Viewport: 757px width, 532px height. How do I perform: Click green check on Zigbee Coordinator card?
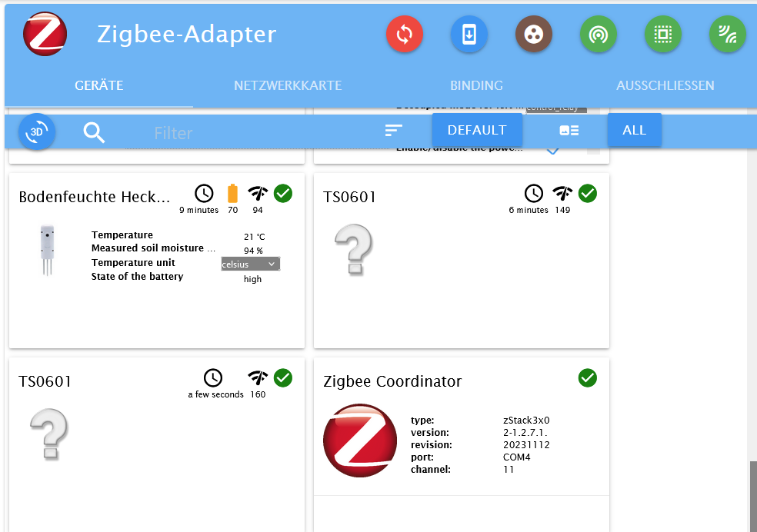(x=588, y=377)
